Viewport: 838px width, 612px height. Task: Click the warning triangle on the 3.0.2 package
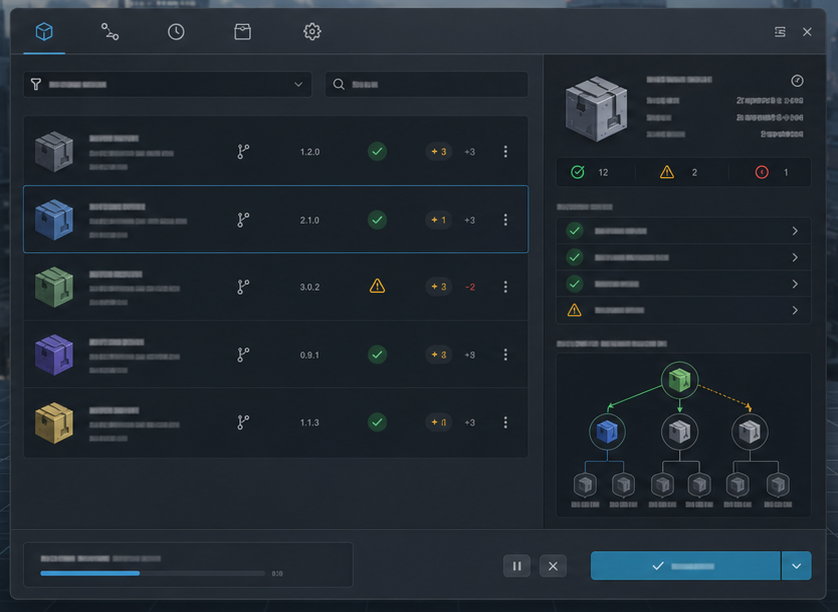(377, 286)
